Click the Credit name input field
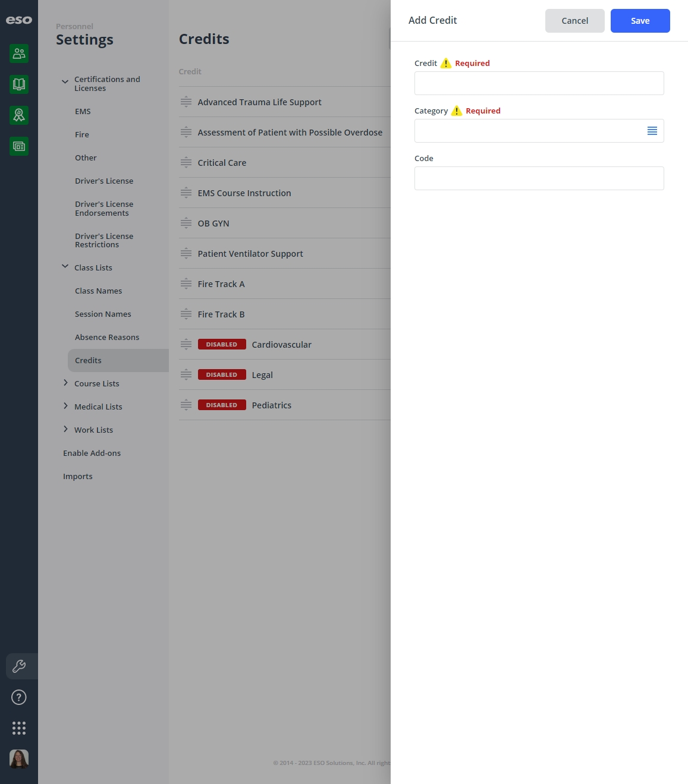This screenshot has width=688, height=784. click(x=539, y=83)
